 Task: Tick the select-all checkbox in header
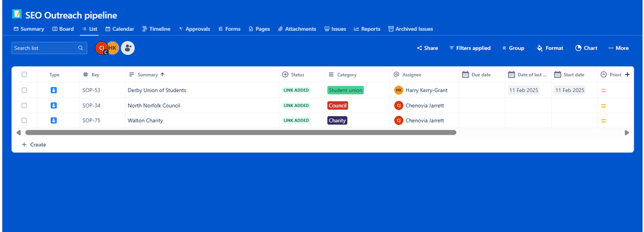25,75
